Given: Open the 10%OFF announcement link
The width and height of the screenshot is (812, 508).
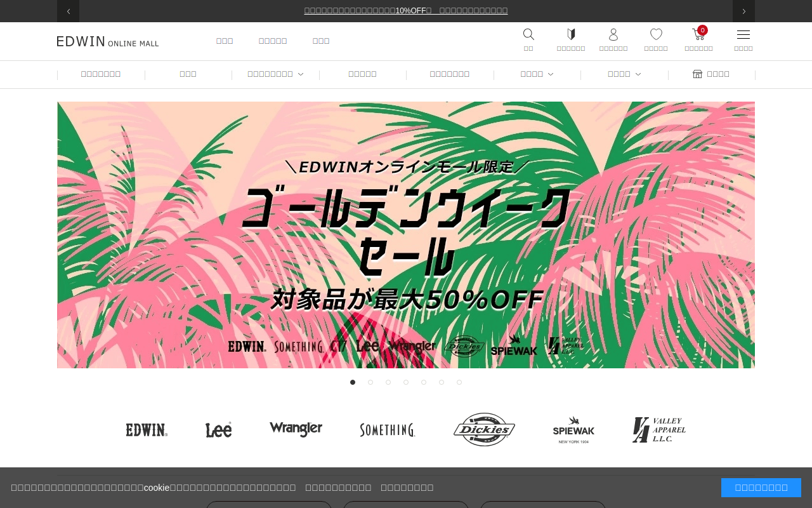Looking at the screenshot, I should click(406, 11).
